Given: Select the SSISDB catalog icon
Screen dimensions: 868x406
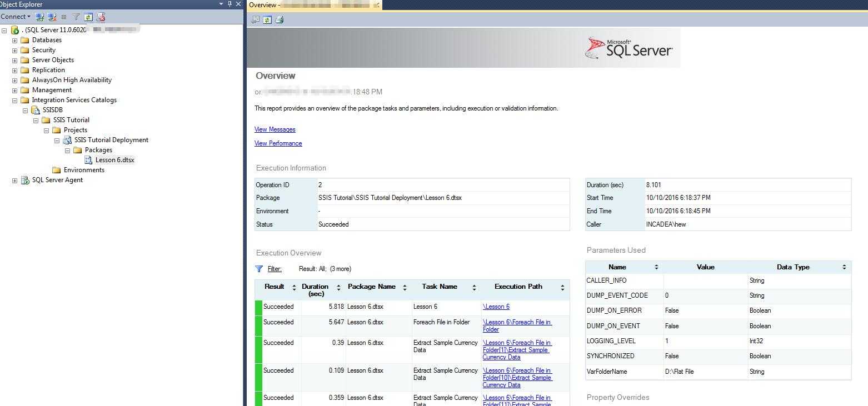Looking at the screenshot, I should pos(35,110).
